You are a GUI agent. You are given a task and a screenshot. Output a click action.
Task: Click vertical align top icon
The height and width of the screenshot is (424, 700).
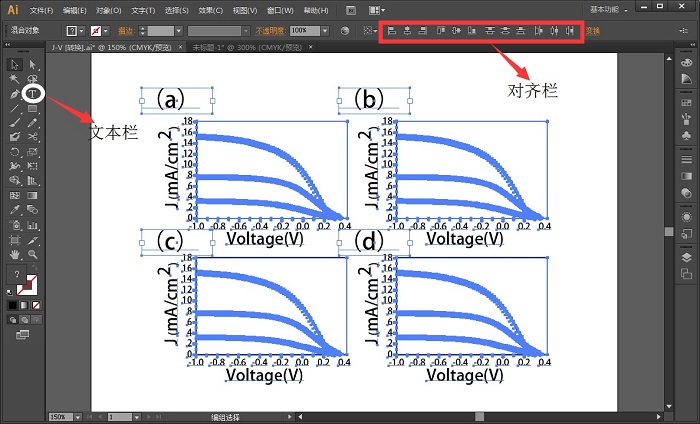[441, 31]
